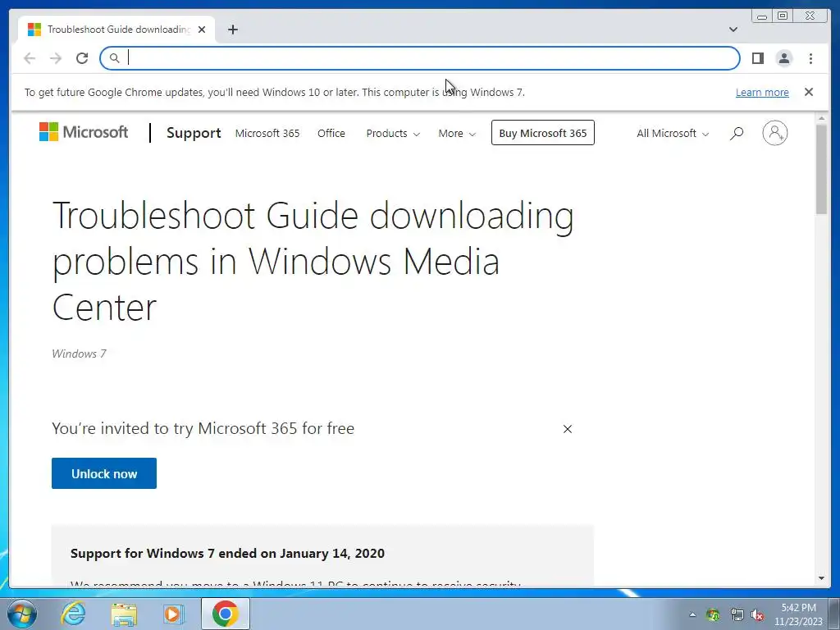Click the Unlock now button

coord(104,473)
